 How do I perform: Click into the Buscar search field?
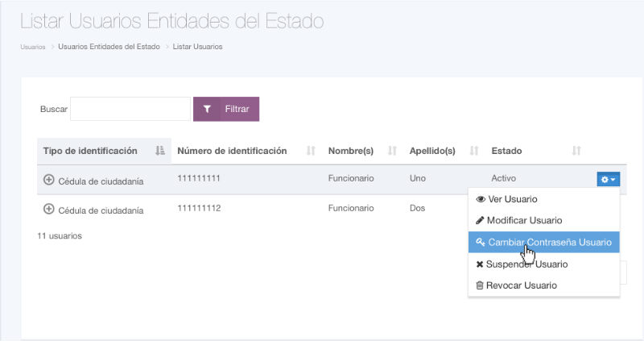130,109
